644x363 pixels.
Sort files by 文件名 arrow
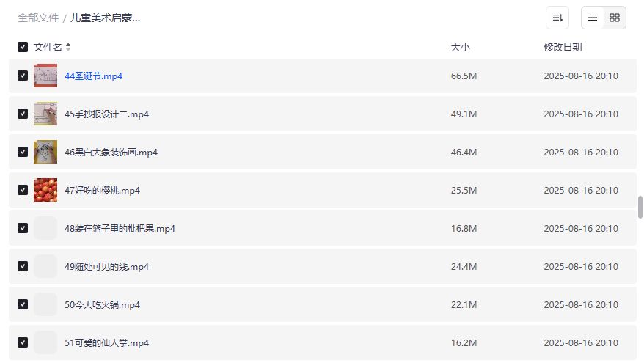coord(68,48)
